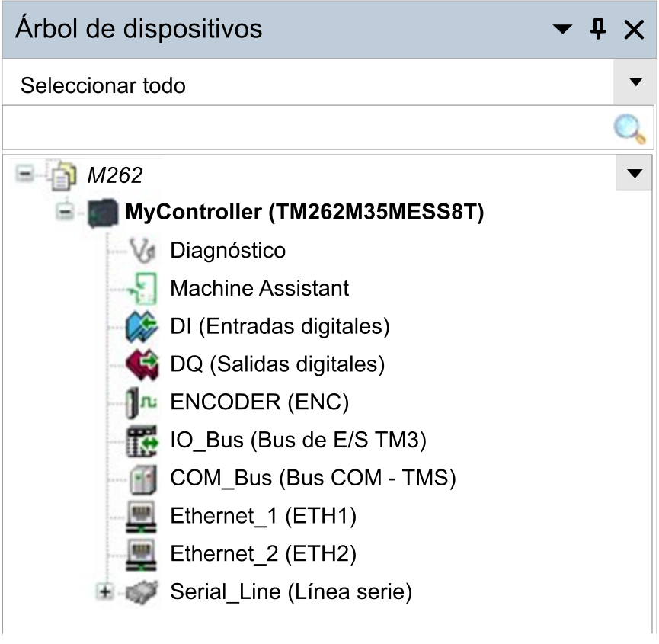This screenshot has height=644, width=659.
Task: Click the ENCODER pulse icon
Action: click(142, 402)
